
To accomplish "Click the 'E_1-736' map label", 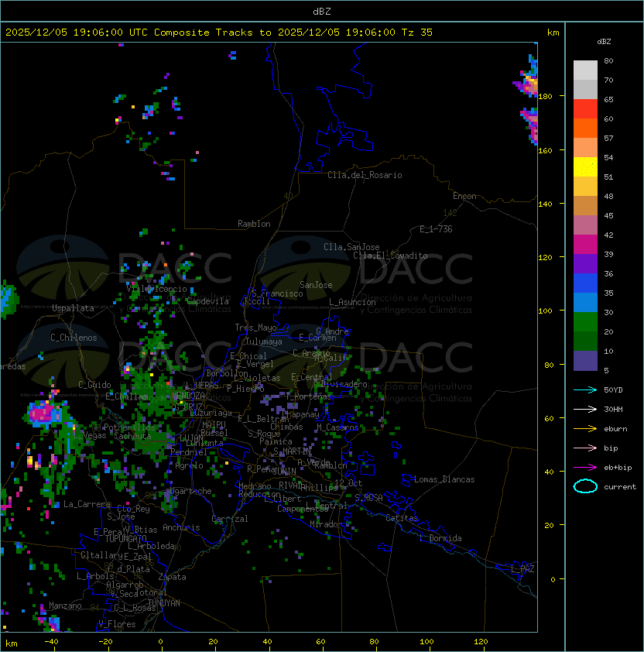I will (436, 229).
